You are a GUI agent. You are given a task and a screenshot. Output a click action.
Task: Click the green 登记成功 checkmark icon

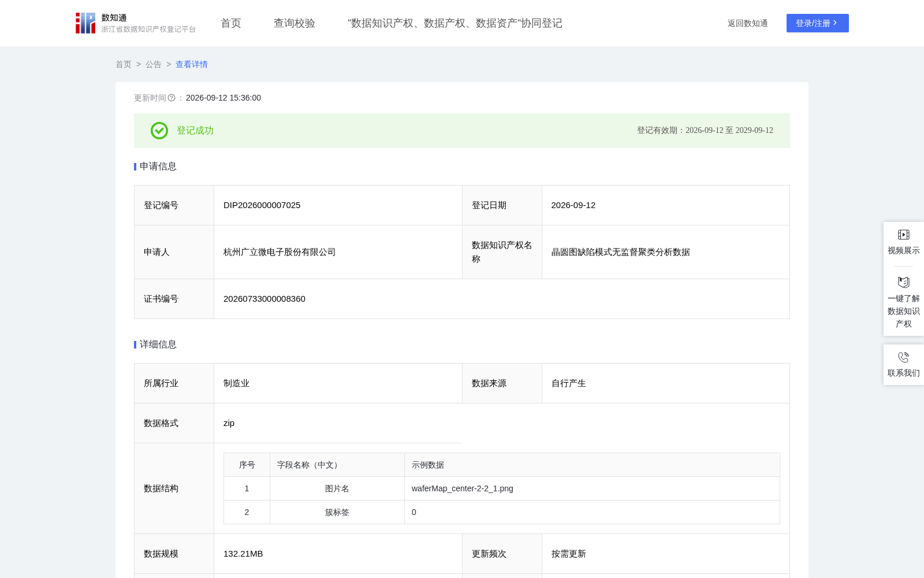click(x=159, y=131)
